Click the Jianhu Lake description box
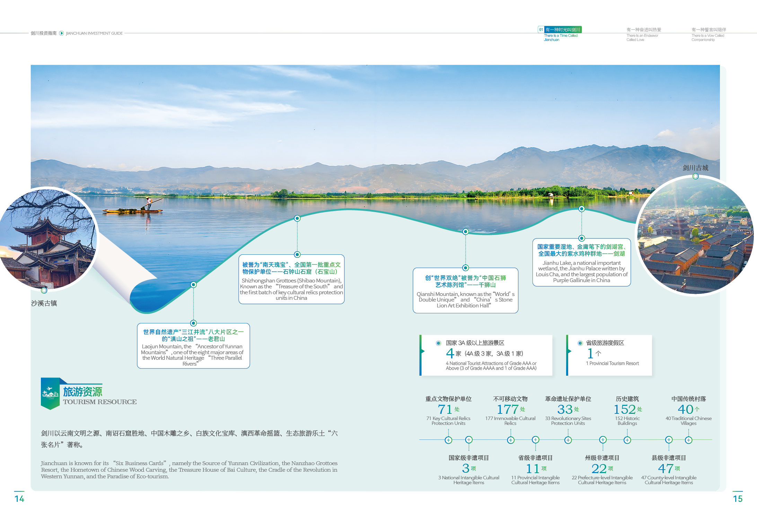757x532 pixels. pyautogui.click(x=582, y=262)
